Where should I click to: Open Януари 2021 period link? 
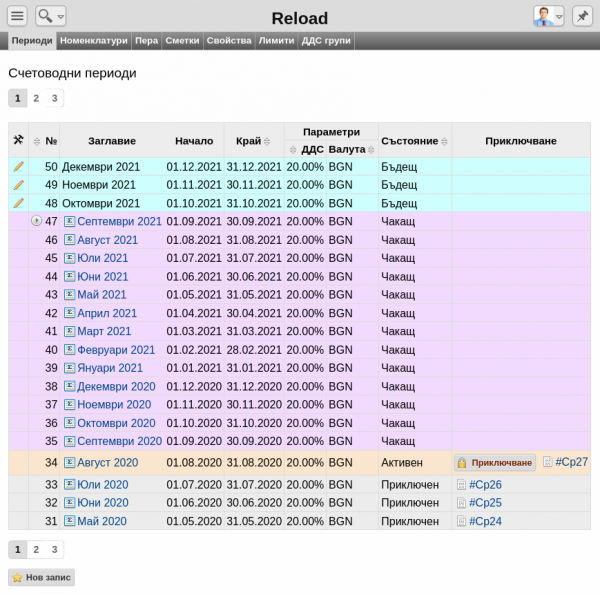[x=110, y=368]
